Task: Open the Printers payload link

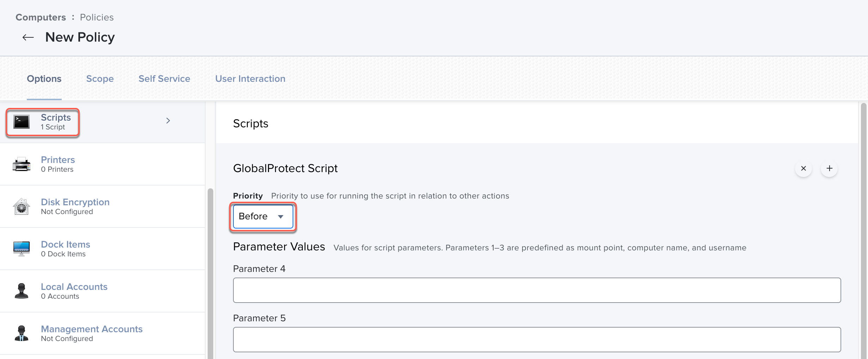Action: pos(58,160)
